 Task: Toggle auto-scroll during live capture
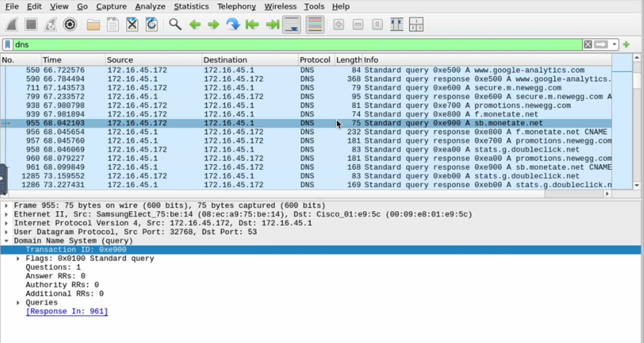[292, 25]
